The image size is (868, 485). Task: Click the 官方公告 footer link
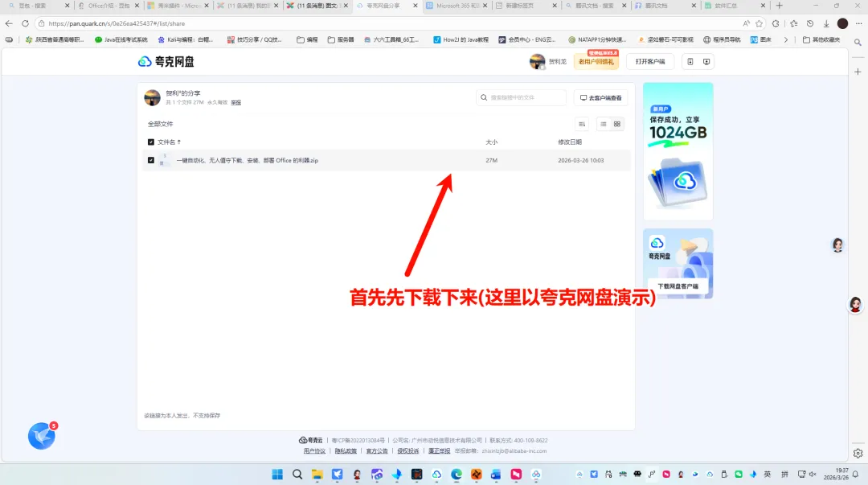pos(377,451)
